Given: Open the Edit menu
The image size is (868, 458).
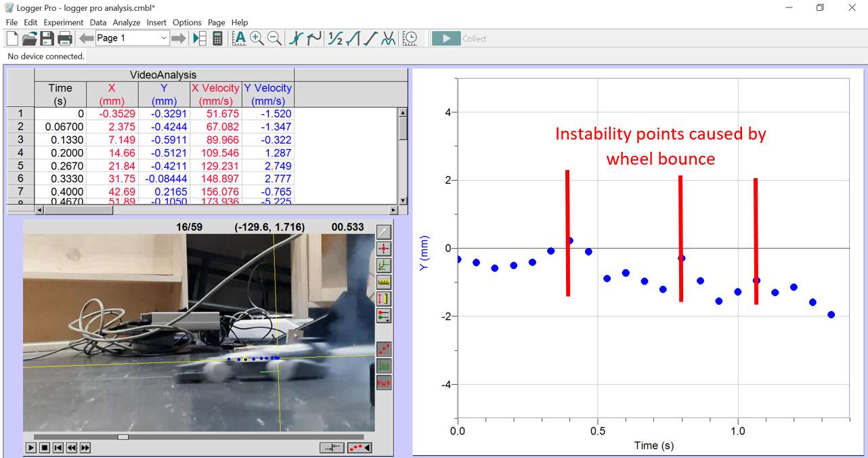Looking at the screenshot, I should pyautogui.click(x=30, y=22).
